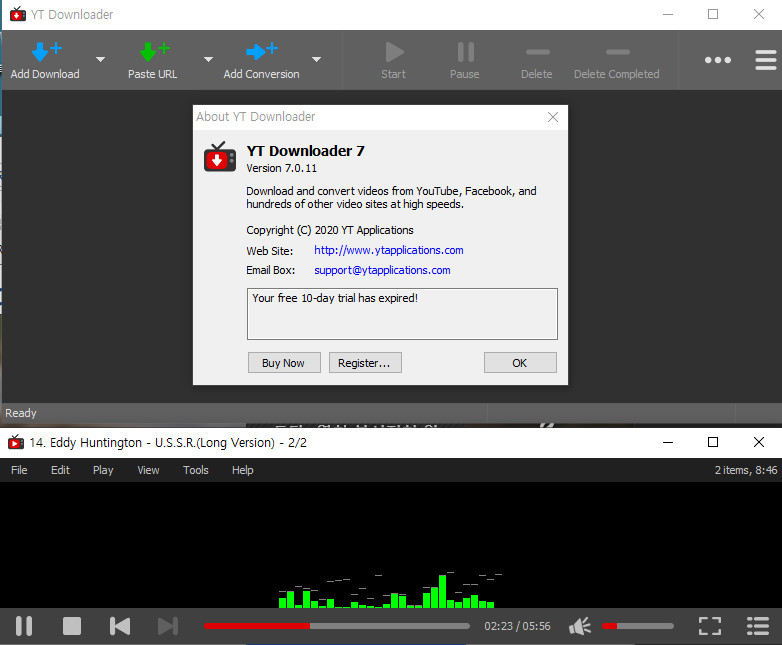Mute audio with the speaker icon
The image size is (782, 645).
(580, 626)
